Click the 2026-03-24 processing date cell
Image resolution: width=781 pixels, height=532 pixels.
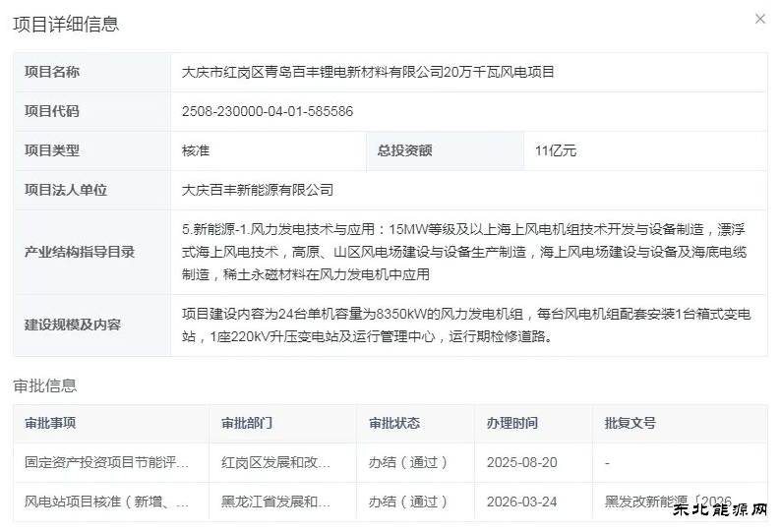[x=521, y=502]
